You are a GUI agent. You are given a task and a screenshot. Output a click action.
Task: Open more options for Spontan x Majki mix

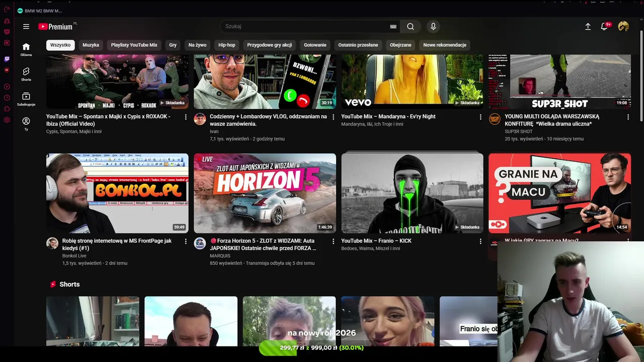tap(186, 117)
